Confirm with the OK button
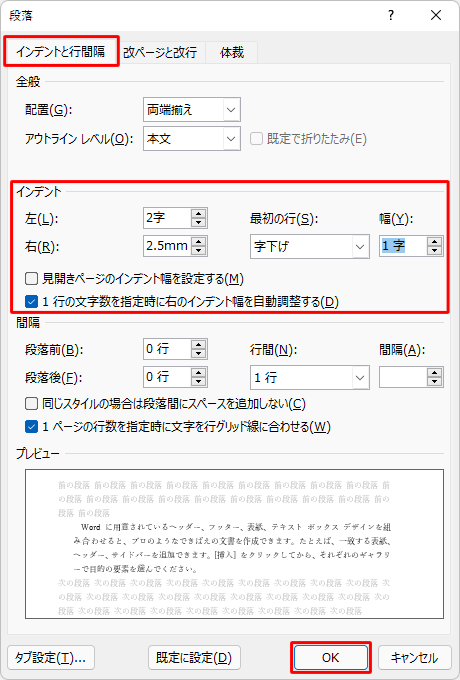Screen dimensions: 460x680 coord(331,658)
